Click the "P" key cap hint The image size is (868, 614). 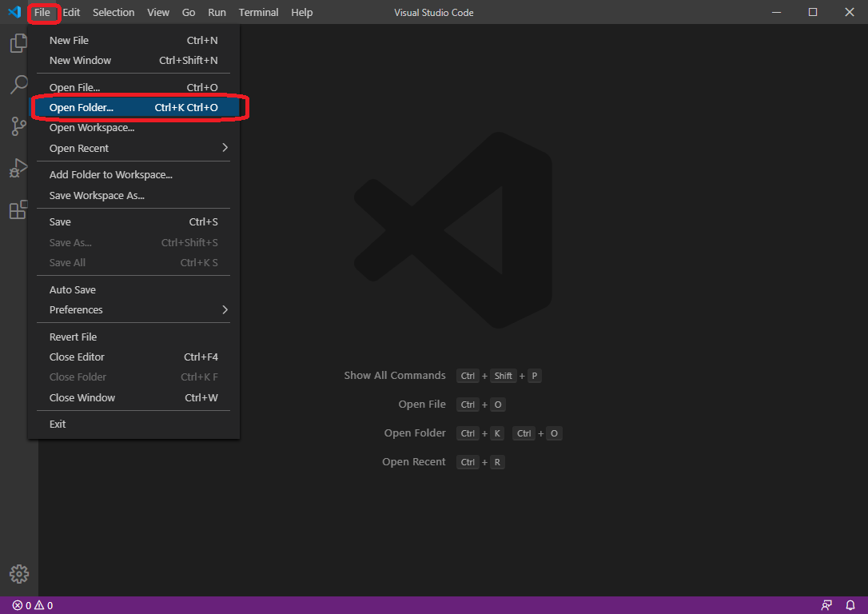(534, 376)
